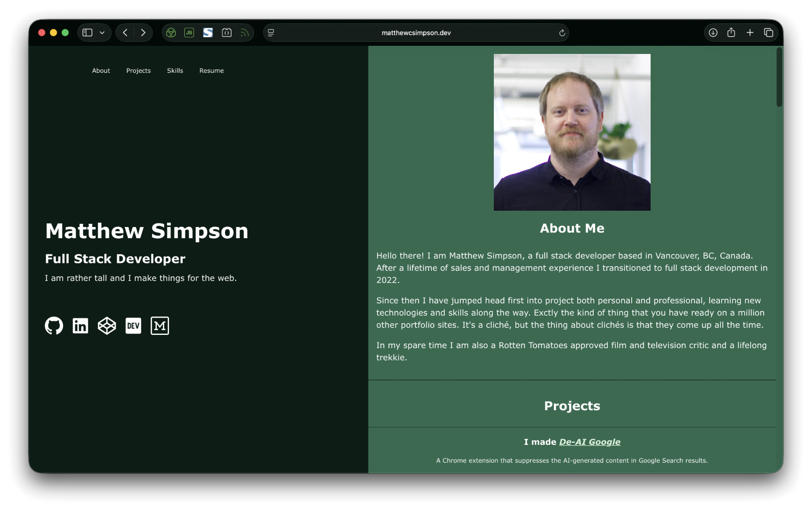812x511 pixels.
Task: Click the curly braces extension icon
Action: click(x=227, y=33)
